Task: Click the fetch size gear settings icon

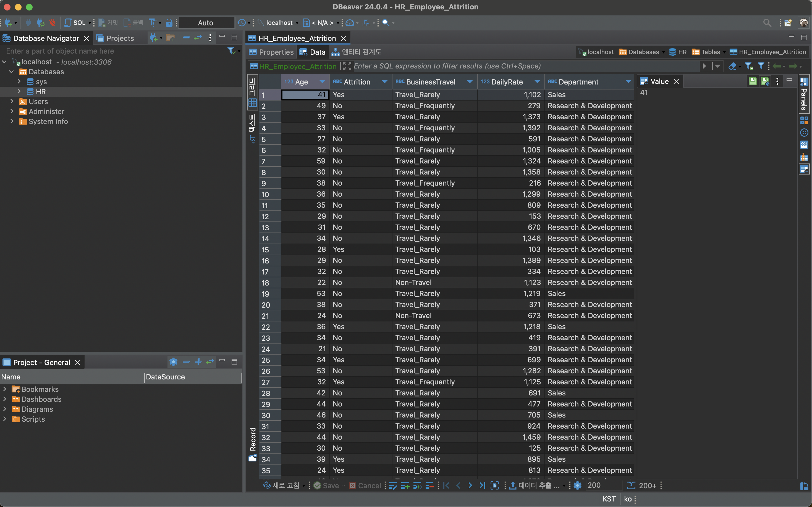Action: (577, 485)
